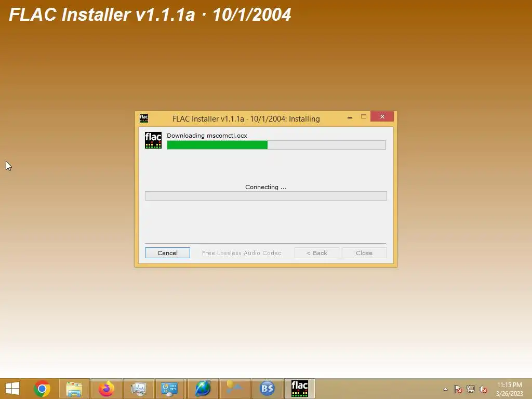This screenshot has width=532, height=399.
Task: Minimize the FLAC Installer window
Action: [x=350, y=117]
